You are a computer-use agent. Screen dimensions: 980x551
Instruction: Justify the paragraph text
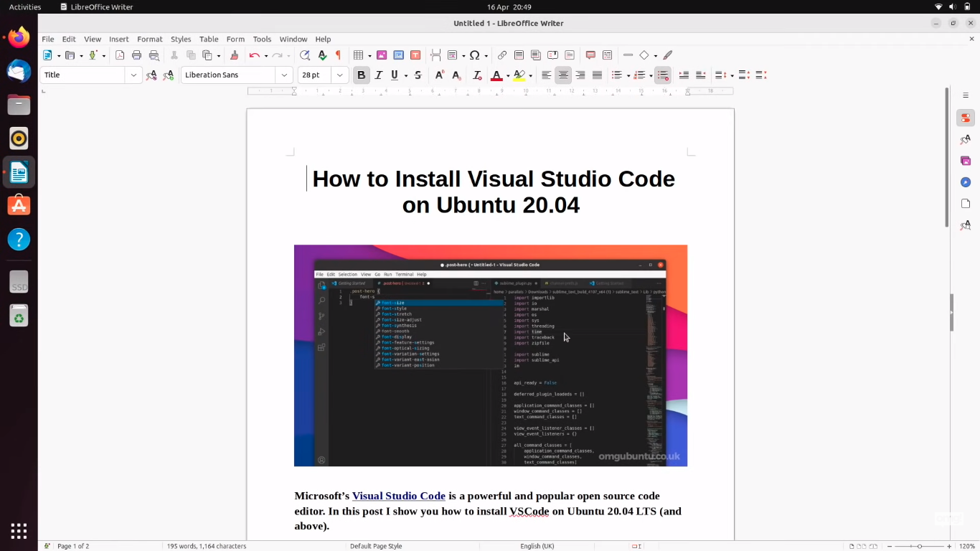597,75
